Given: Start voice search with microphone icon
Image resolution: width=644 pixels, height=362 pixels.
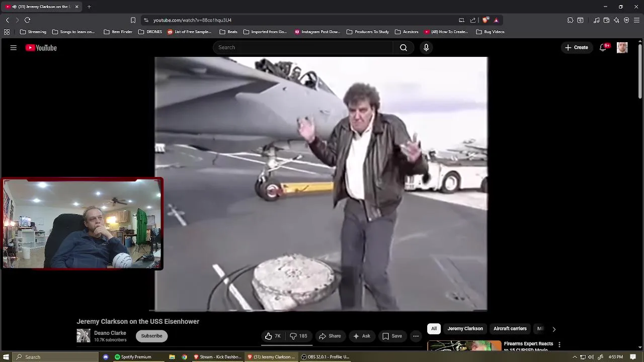Looking at the screenshot, I should 426,47.
